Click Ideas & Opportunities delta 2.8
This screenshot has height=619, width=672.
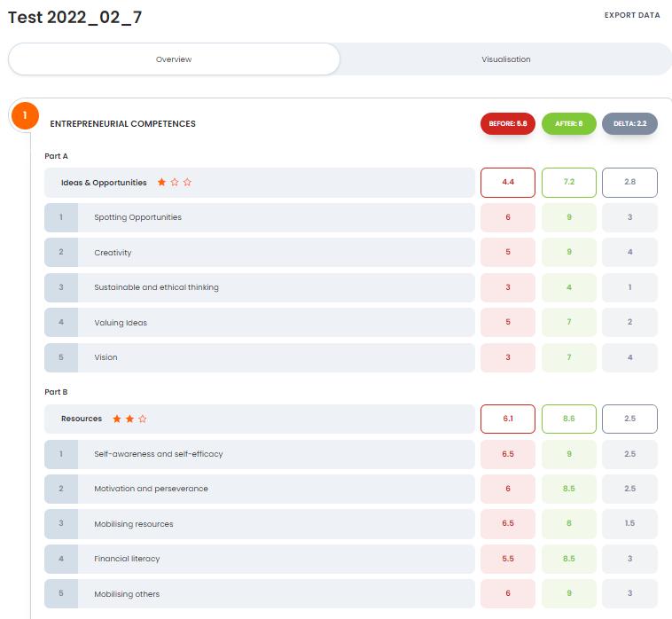click(629, 183)
